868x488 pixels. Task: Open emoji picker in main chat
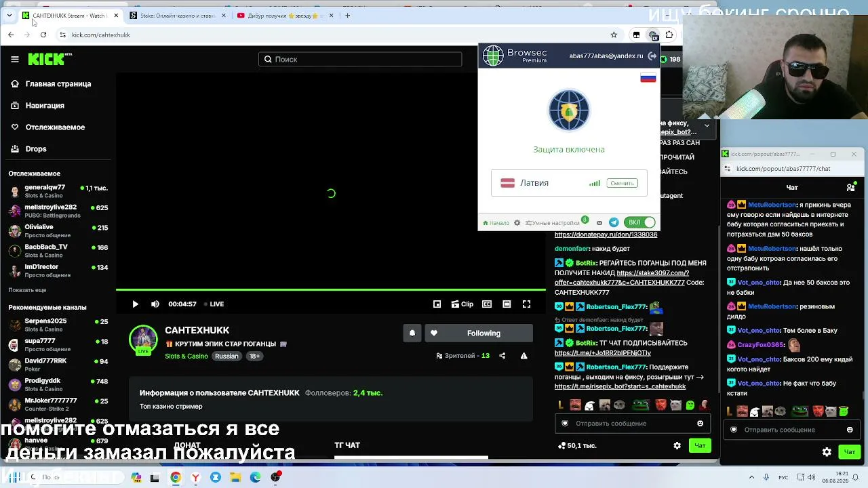[x=701, y=424]
